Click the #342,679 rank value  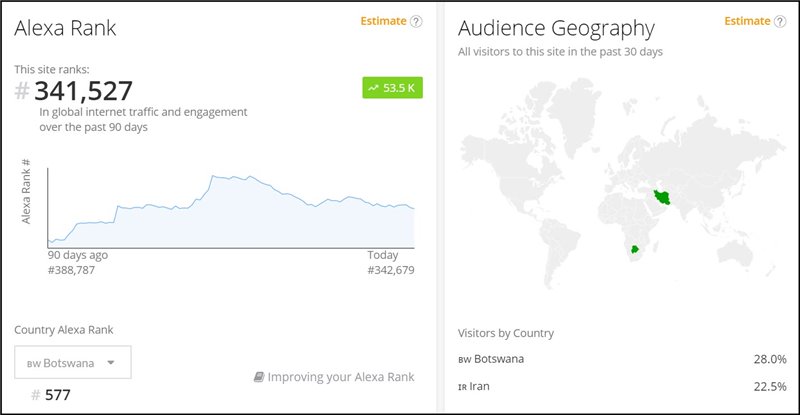click(391, 270)
